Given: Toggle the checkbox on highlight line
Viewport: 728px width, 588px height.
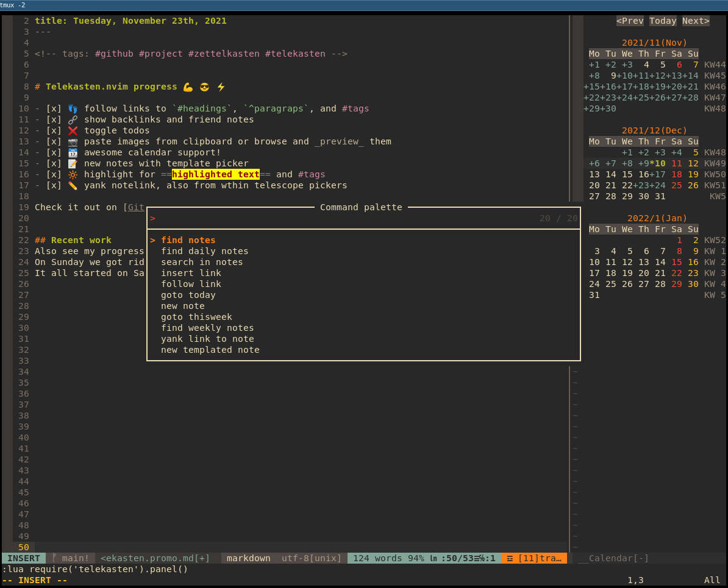Looking at the screenshot, I should (x=54, y=174).
